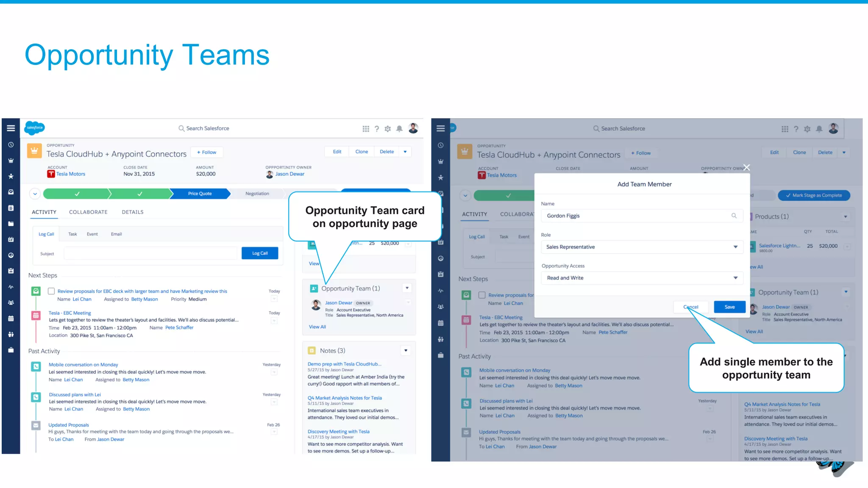Close the Add Team Member dialog with the X
This screenshot has height=488, width=868.
746,167
